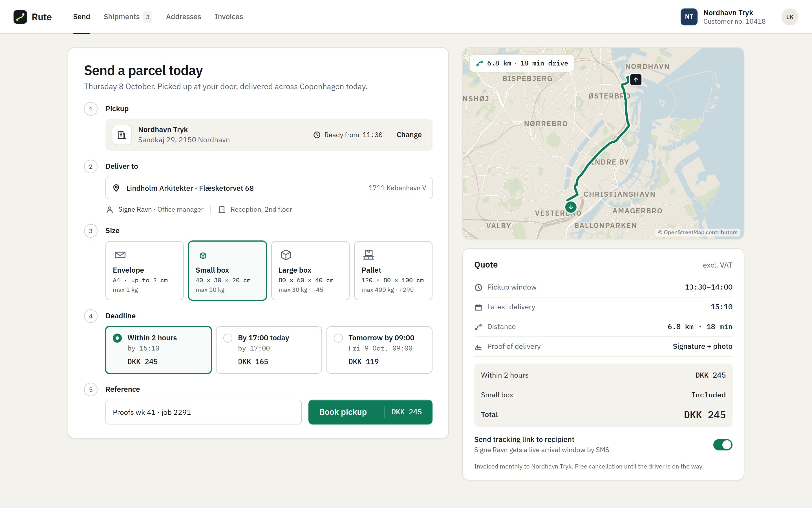Select the Within 2 hours deadline option
Viewport: 812px width, 508px height.
point(158,350)
